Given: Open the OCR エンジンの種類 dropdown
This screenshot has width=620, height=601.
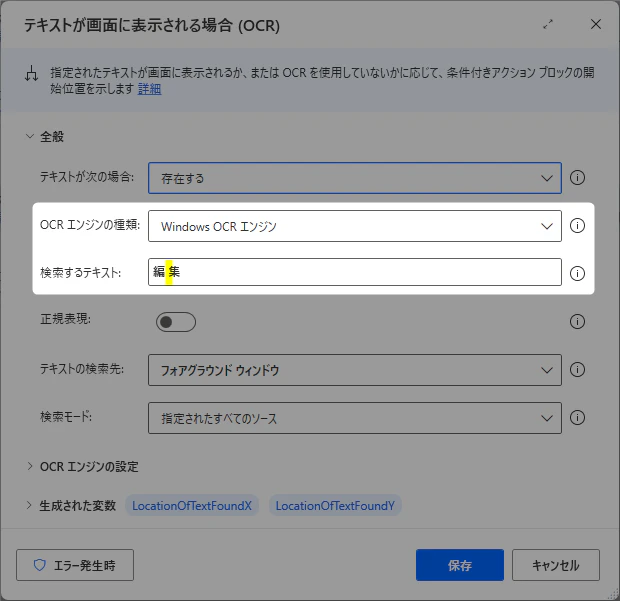Looking at the screenshot, I should (x=355, y=226).
